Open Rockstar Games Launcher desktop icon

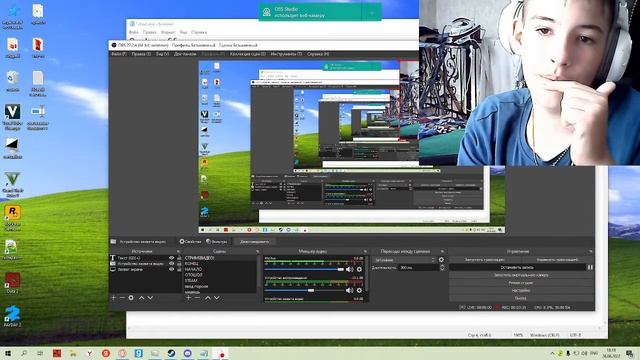point(13,217)
